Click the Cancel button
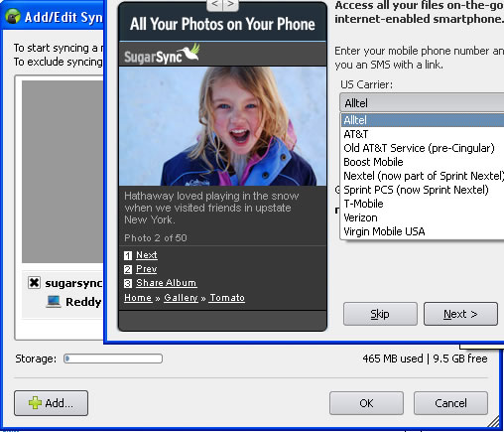The height and width of the screenshot is (432, 504). pyautogui.click(x=450, y=403)
